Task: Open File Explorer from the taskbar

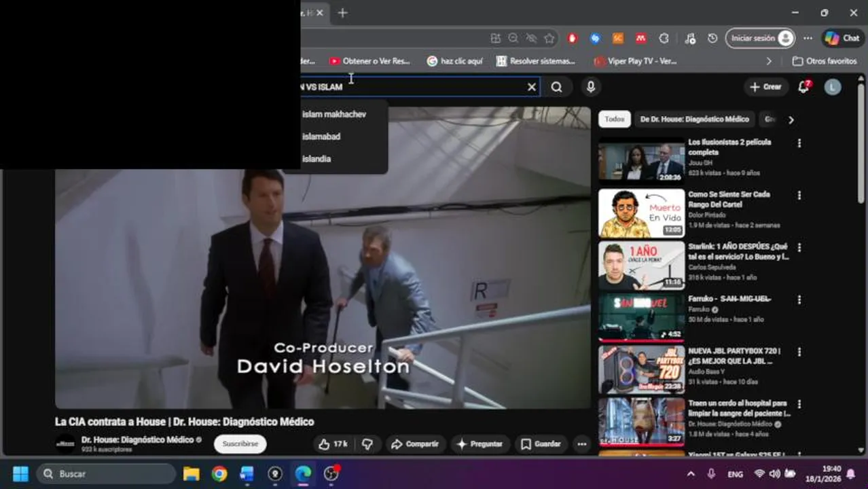Action: (192, 473)
